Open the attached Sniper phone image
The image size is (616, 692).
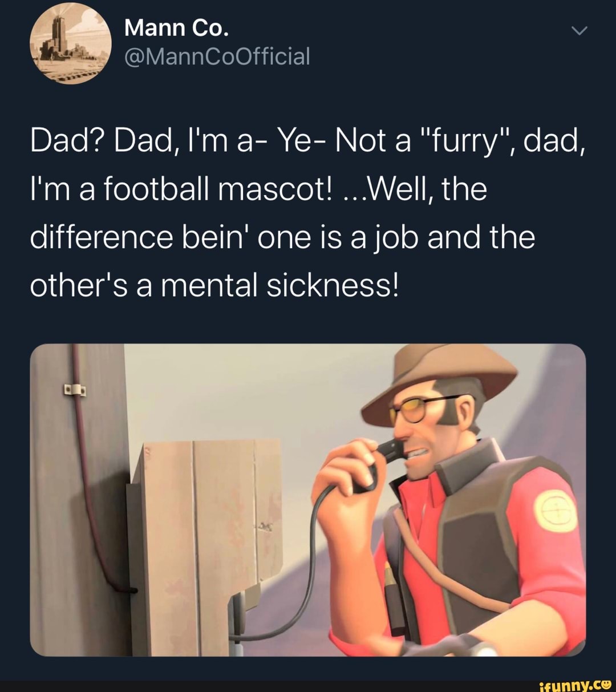pyautogui.click(x=308, y=500)
